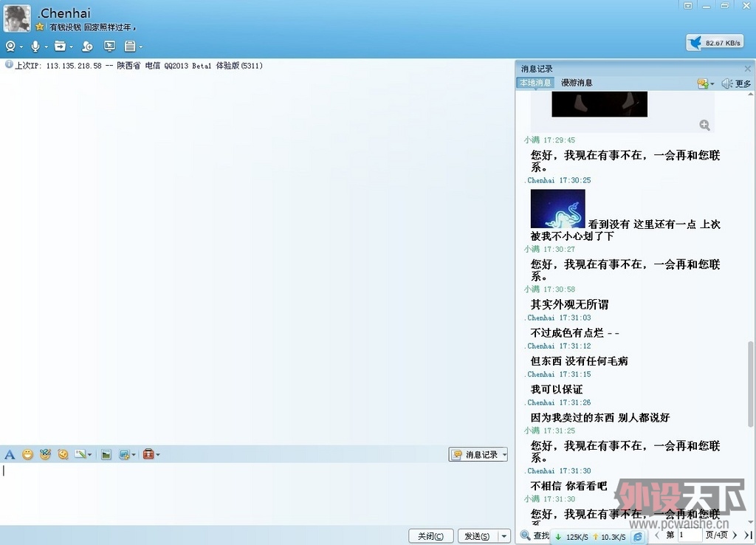This screenshot has height=545, width=756.
Task: Open the font selection toolbar (A icon)
Action: 10,454
